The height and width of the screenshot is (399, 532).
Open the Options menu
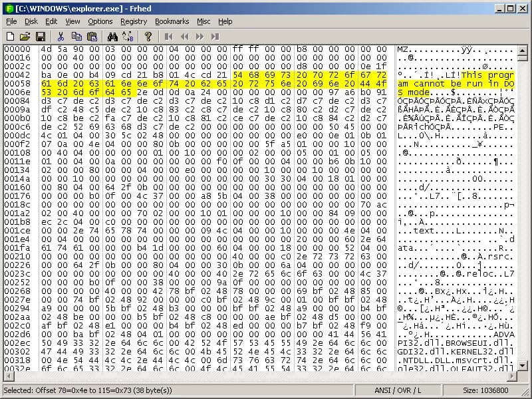(x=100, y=21)
